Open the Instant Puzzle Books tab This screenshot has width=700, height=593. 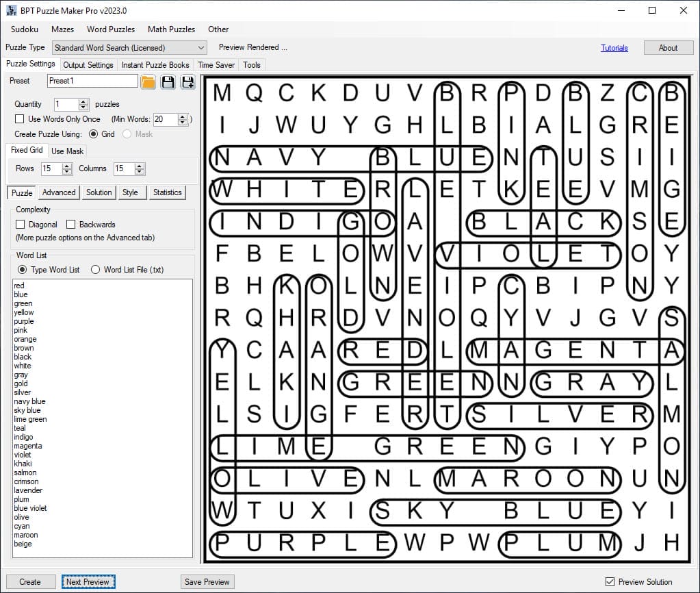(155, 65)
